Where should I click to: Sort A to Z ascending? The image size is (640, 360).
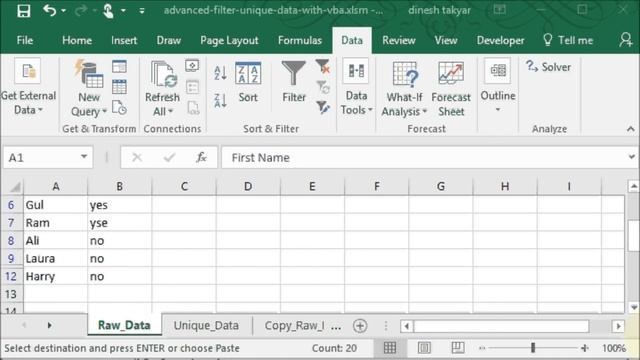[220, 73]
